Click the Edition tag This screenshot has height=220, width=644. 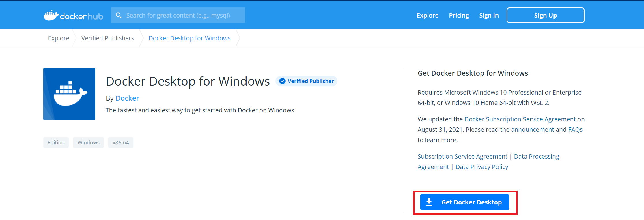tap(56, 142)
